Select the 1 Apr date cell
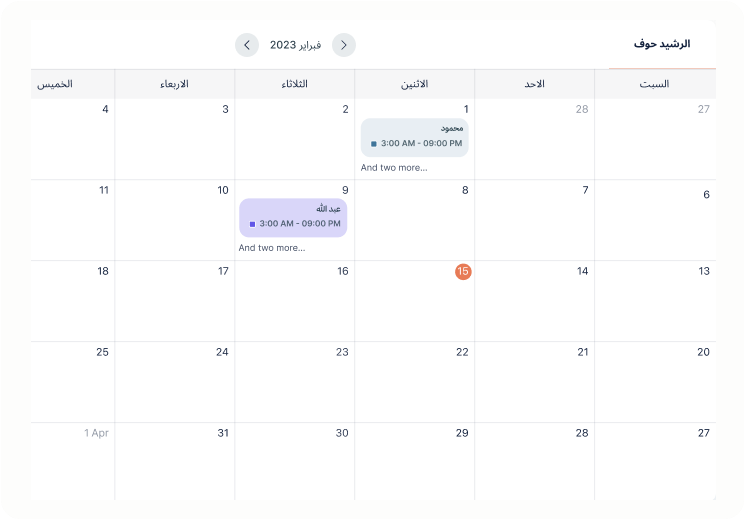The image size is (745, 520). pos(73,461)
